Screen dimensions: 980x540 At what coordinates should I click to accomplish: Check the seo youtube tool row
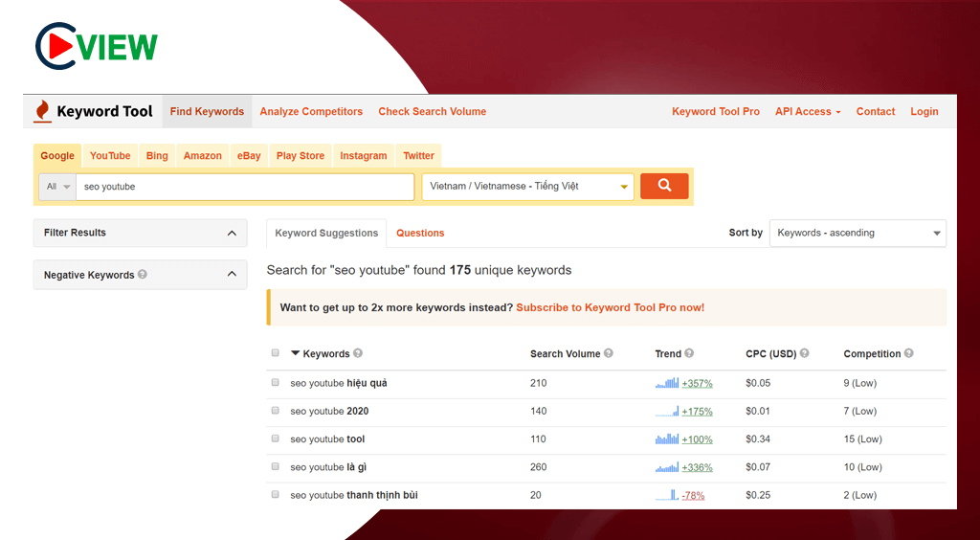point(275,439)
